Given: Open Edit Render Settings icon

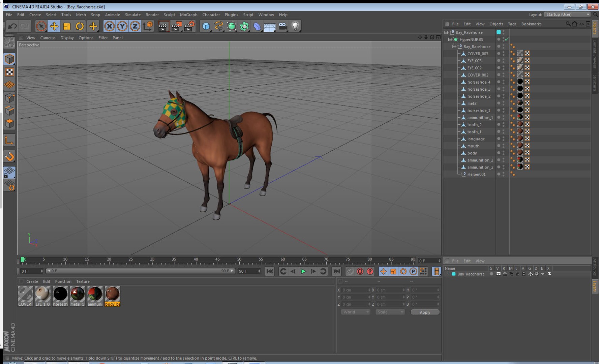Looking at the screenshot, I should click(x=189, y=26).
